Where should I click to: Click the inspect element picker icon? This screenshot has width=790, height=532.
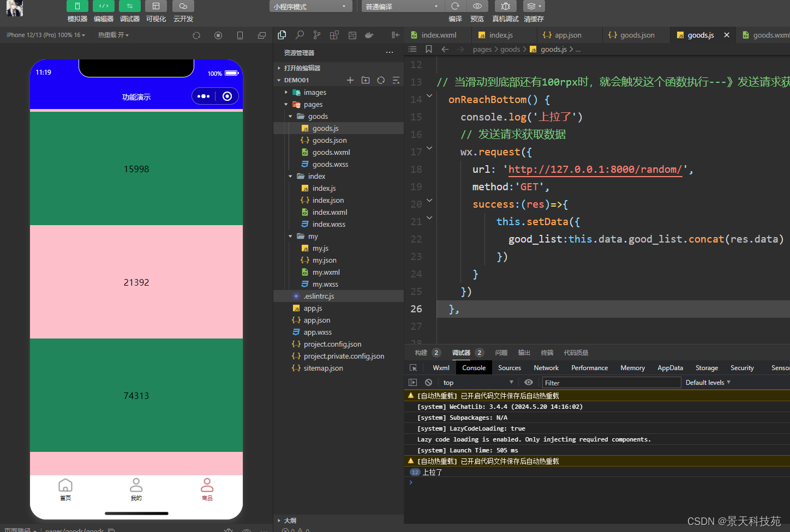tap(413, 368)
